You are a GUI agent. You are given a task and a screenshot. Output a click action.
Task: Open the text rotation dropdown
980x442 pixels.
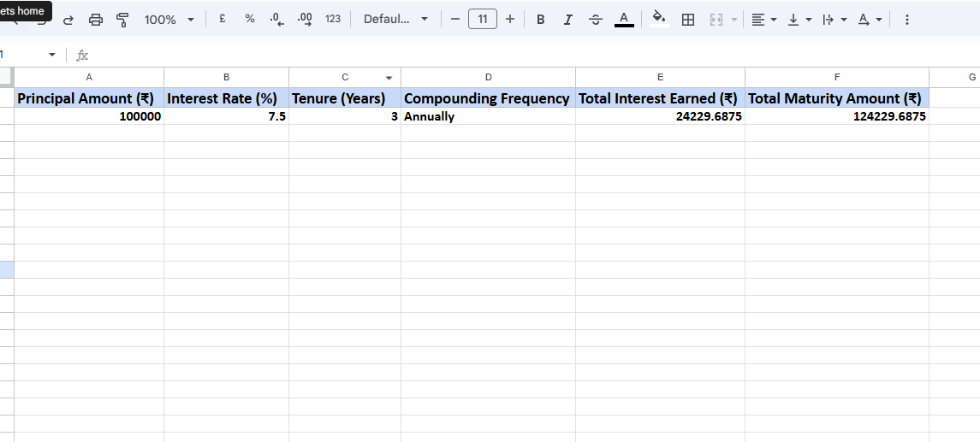pos(870,20)
